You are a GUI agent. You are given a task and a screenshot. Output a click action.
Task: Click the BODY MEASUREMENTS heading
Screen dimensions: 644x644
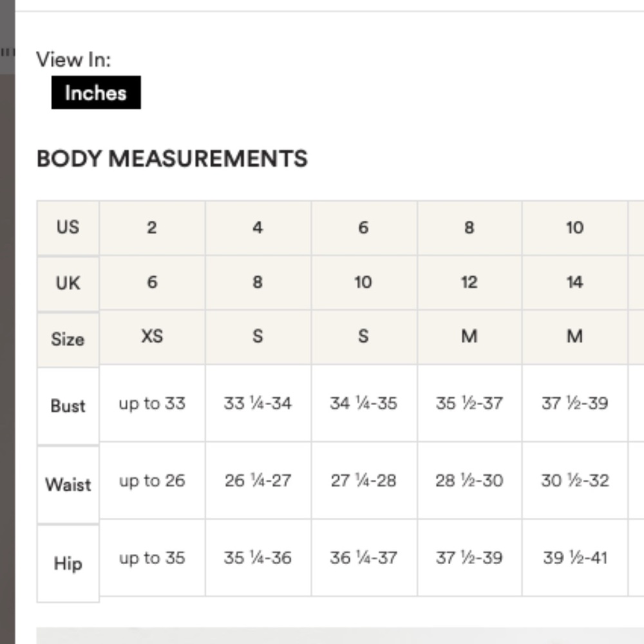point(172,158)
